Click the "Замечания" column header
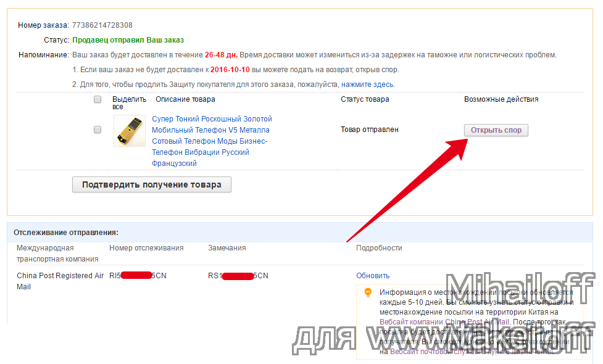The width and height of the screenshot is (603, 364). (x=227, y=248)
